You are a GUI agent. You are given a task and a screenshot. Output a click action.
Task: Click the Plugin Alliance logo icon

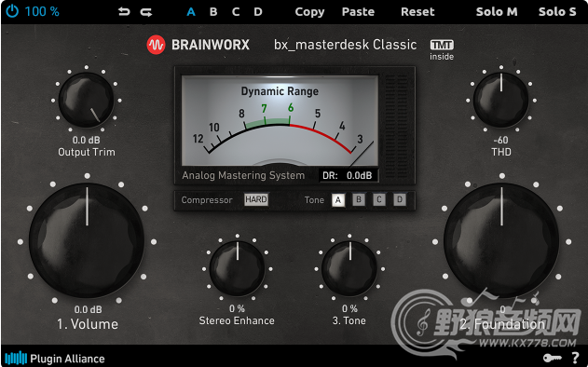coord(16,358)
